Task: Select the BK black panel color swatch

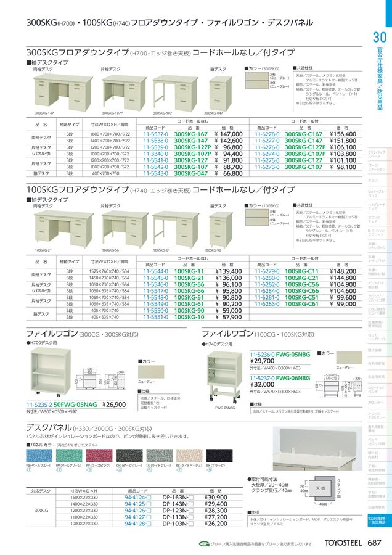Action: click(x=219, y=456)
